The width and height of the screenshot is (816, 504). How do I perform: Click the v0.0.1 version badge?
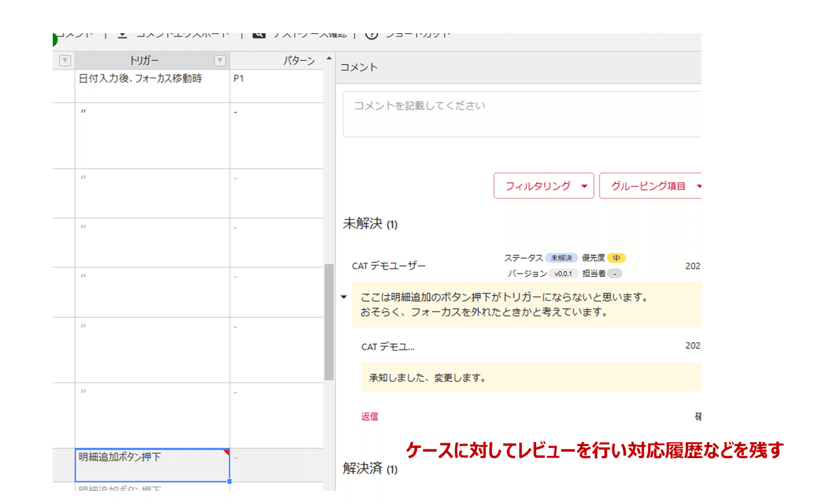(x=563, y=274)
